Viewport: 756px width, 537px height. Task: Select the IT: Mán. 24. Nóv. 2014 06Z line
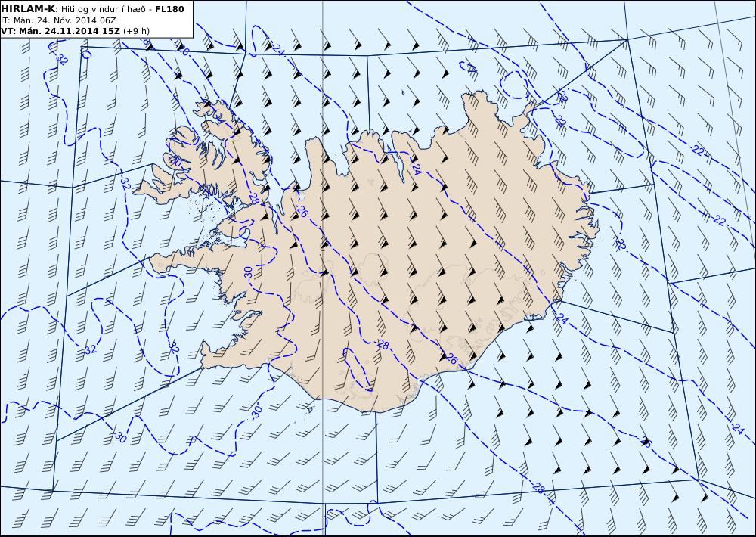pyautogui.click(x=58, y=20)
